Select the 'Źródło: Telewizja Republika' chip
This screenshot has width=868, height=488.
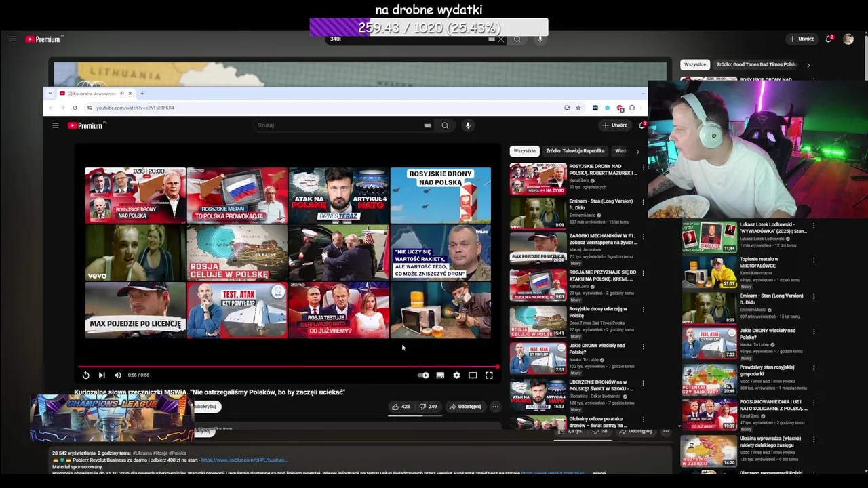point(575,151)
